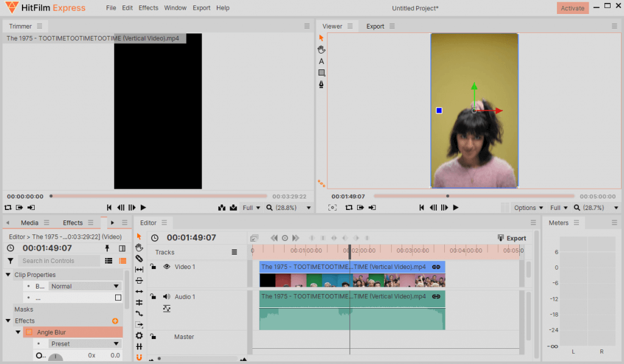Select the Editor arrow selection tool
Viewport: 624px width, 364px height.
[x=139, y=236]
